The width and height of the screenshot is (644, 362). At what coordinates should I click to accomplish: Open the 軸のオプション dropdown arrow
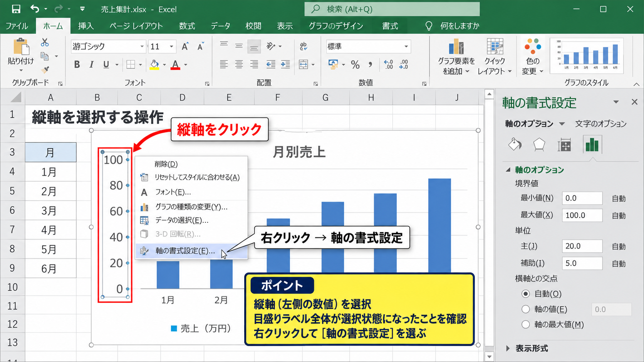point(562,124)
